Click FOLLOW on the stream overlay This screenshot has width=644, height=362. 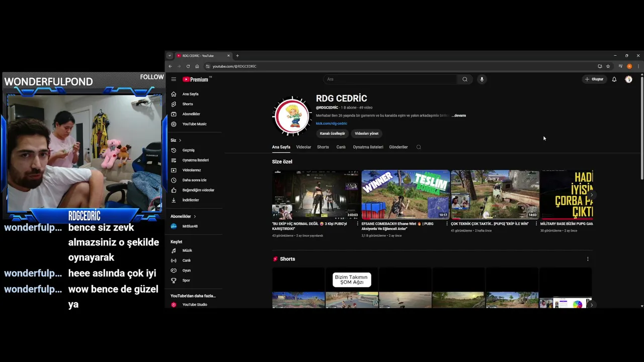(152, 77)
